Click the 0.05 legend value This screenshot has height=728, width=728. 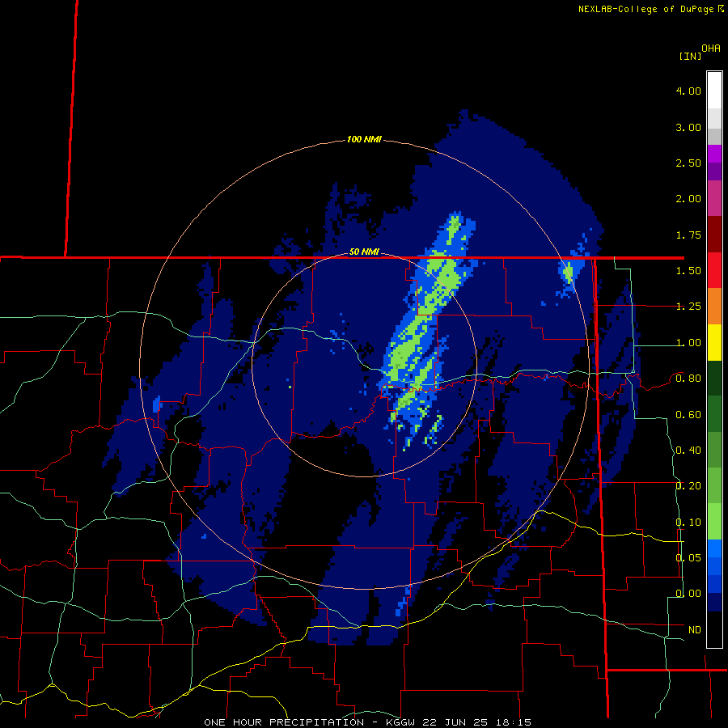coord(688,557)
